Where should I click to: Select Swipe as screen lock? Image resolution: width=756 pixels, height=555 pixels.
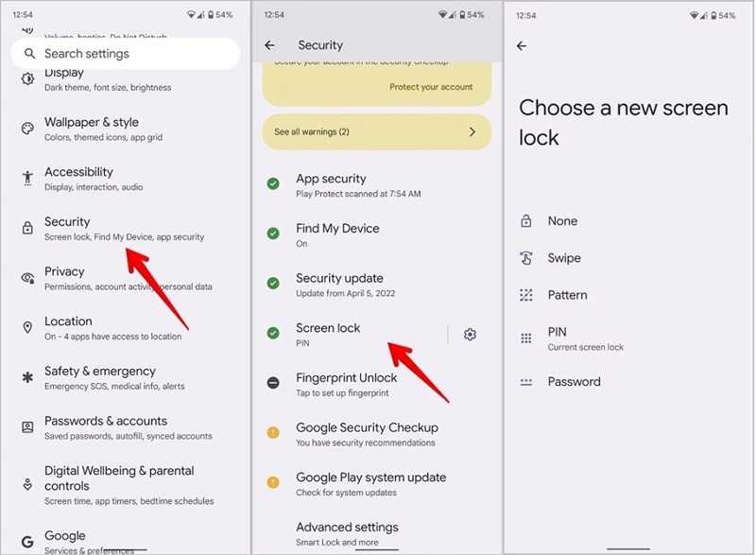[x=628, y=258]
